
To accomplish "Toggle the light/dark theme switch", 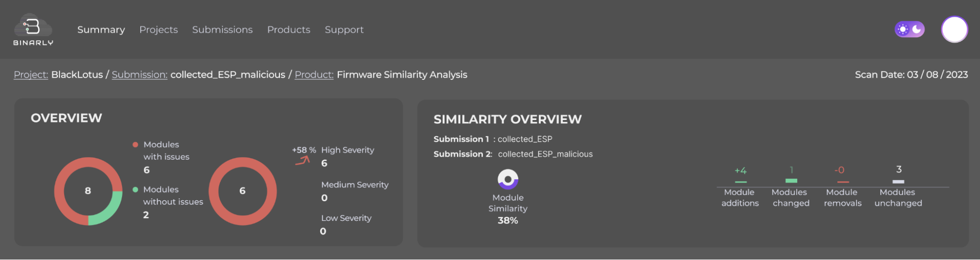I will tap(909, 29).
